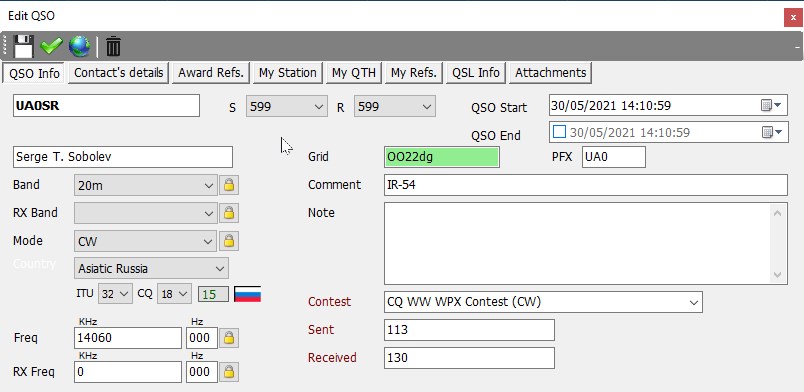Close the Edit QSO window
804x392 pixels.
pos(793,17)
